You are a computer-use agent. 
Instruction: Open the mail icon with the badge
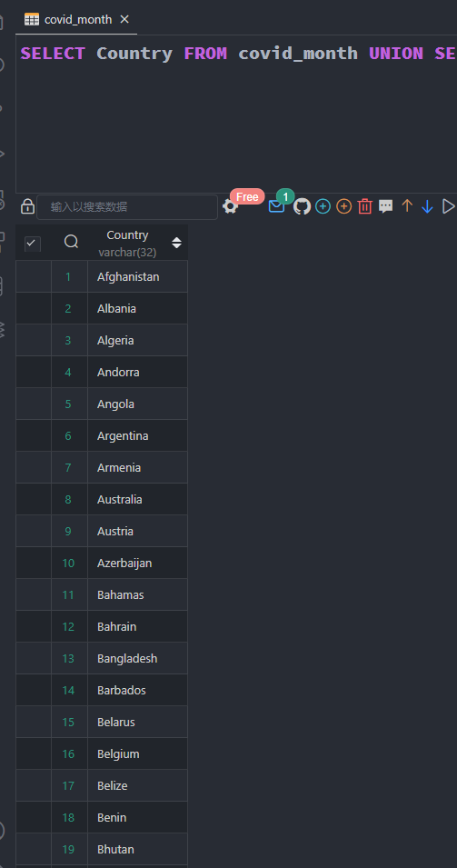coord(276,206)
